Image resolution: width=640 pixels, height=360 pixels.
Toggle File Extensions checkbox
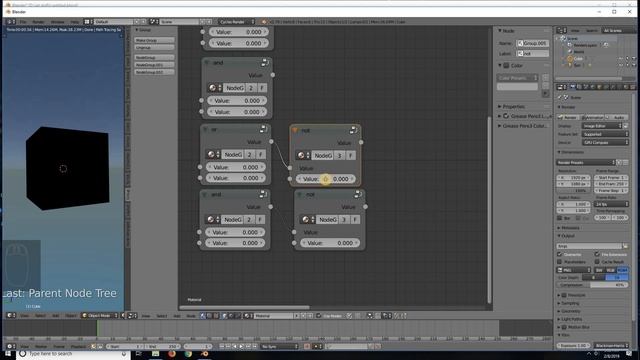click(x=597, y=254)
